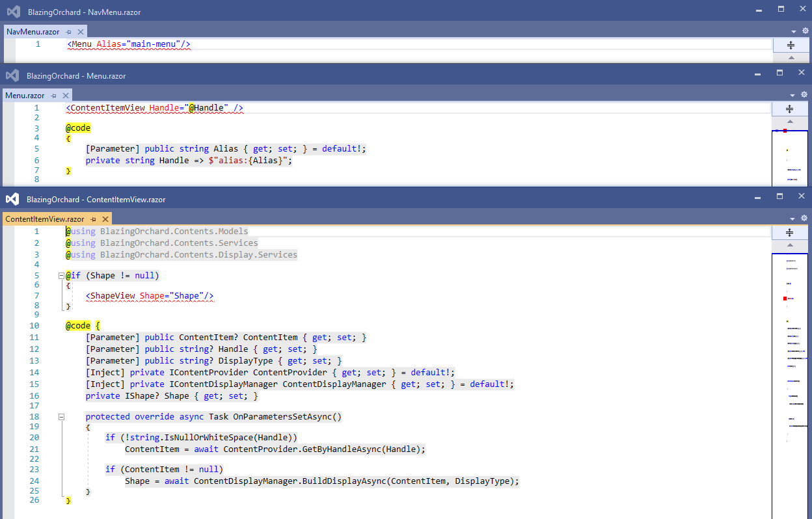Click Visual Studio logo in Menu.razor window

coord(12,75)
